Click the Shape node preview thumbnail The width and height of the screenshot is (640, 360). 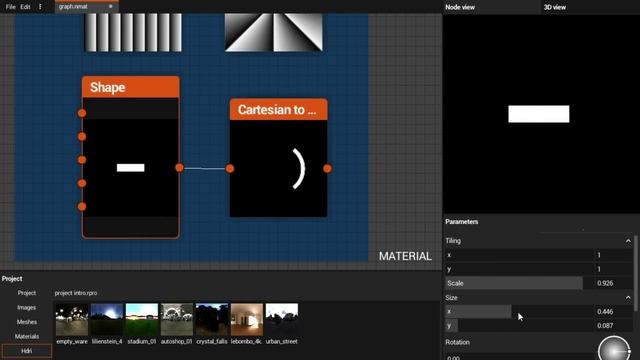pos(131,167)
